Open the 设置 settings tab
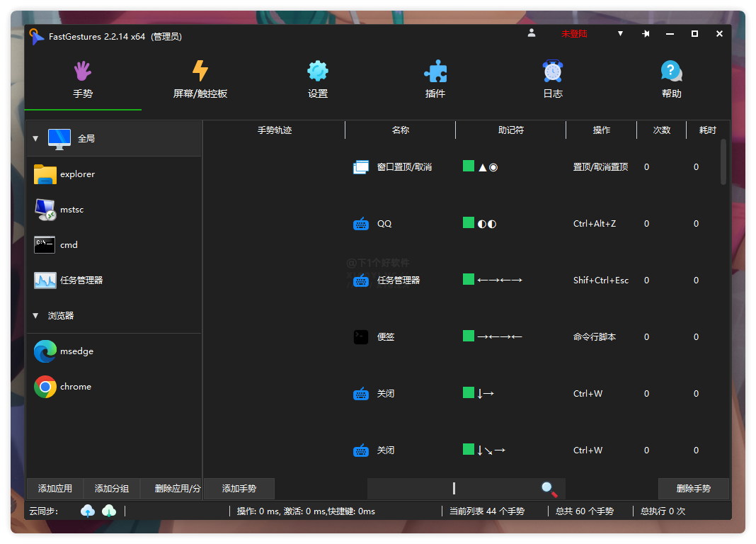 pos(318,80)
